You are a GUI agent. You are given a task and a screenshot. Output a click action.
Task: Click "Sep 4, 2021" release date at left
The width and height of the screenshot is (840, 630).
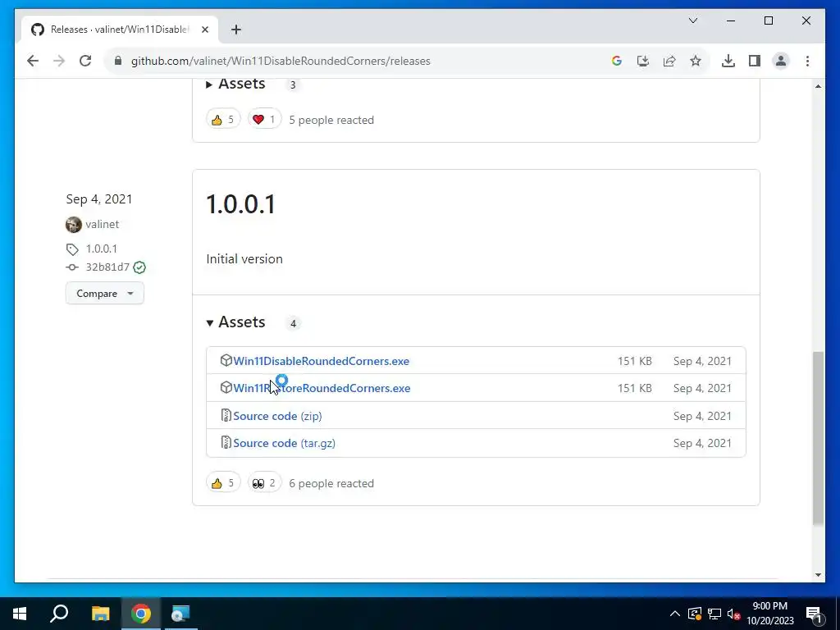99,199
